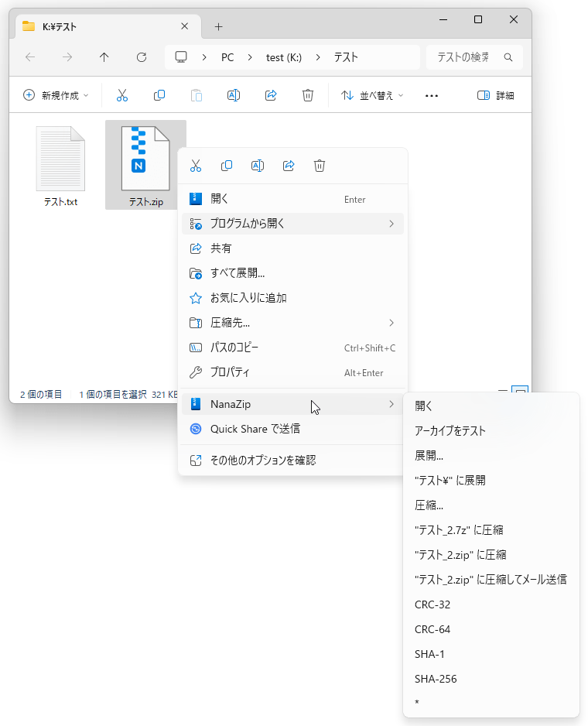
Task: Choose 共有 in context menu
Action: point(292,248)
